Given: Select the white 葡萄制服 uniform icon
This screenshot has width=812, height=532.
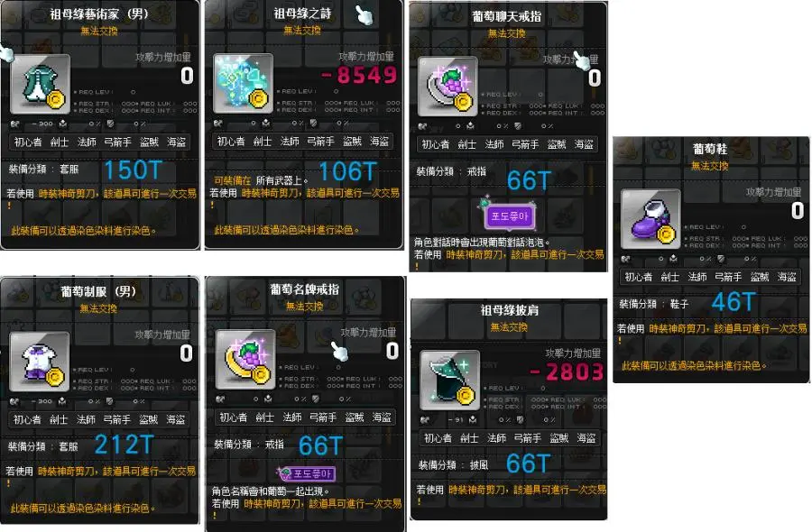Looking at the screenshot, I should (x=40, y=362).
